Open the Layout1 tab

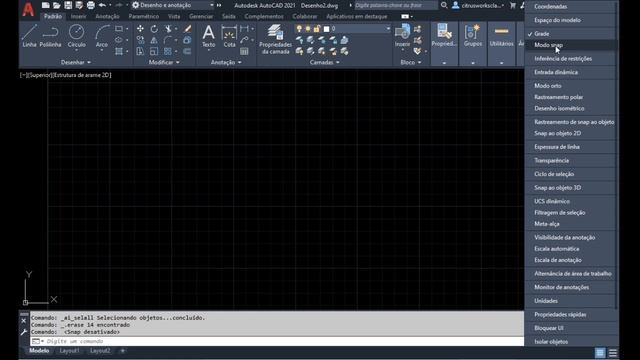pyautogui.click(x=69, y=351)
